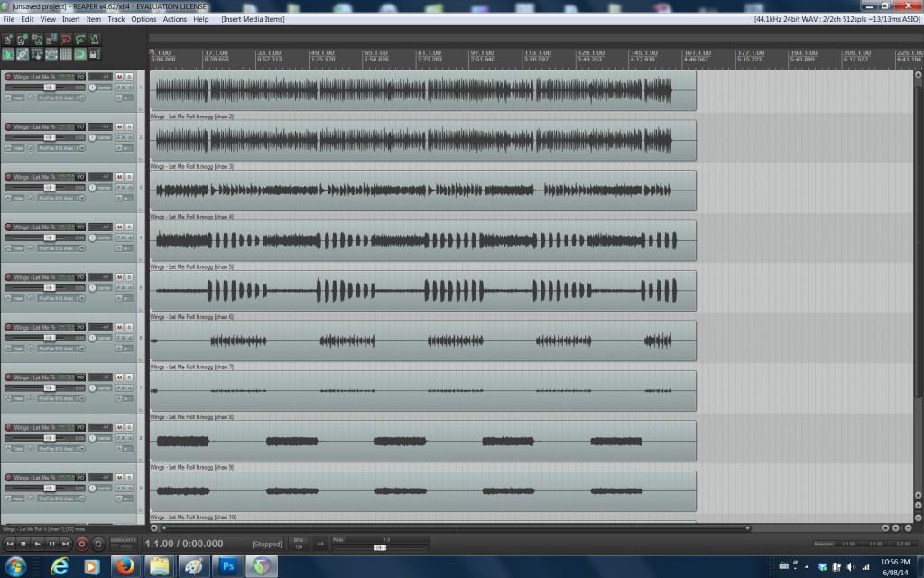Open the Track menu
Image resolution: width=924 pixels, height=578 pixels.
[116, 19]
